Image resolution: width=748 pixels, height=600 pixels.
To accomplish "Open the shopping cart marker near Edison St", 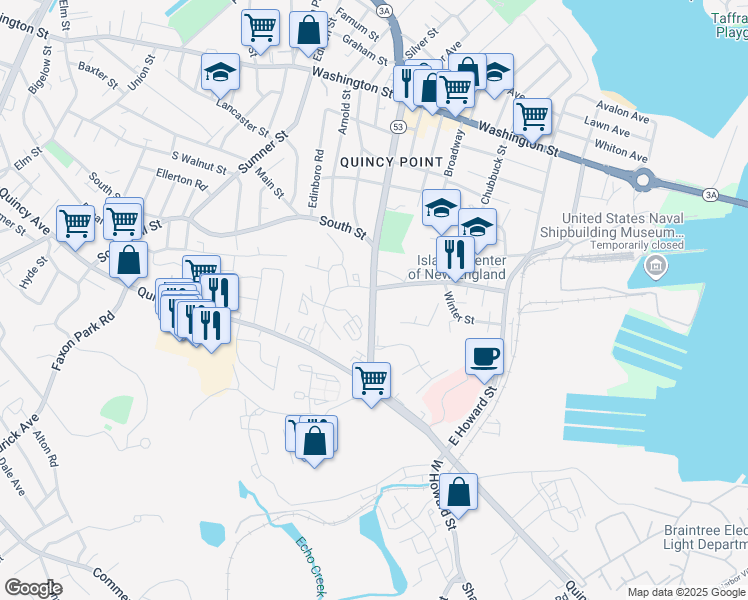I will coord(260,27).
